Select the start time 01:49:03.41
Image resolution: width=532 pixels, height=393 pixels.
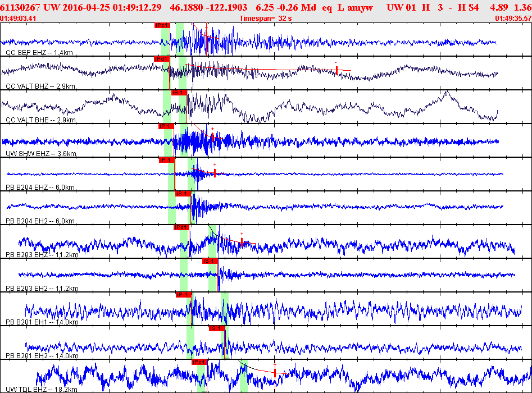point(18,19)
